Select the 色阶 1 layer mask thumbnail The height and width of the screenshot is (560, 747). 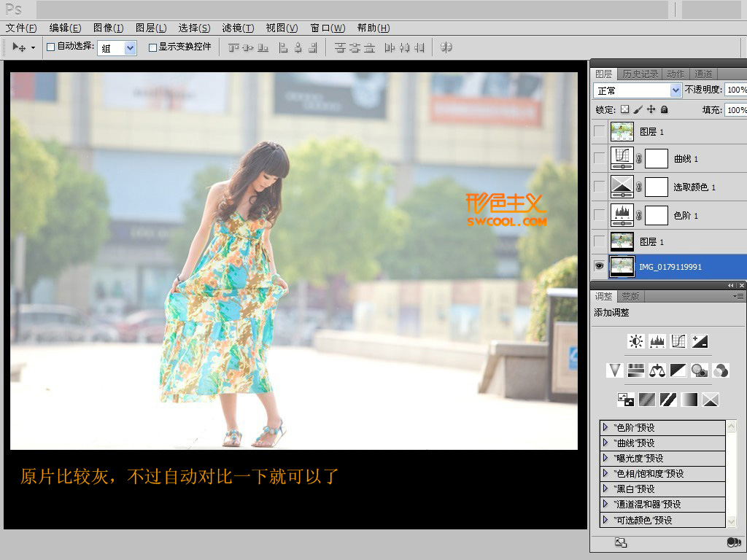pyautogui.click(x=657, y=215)
